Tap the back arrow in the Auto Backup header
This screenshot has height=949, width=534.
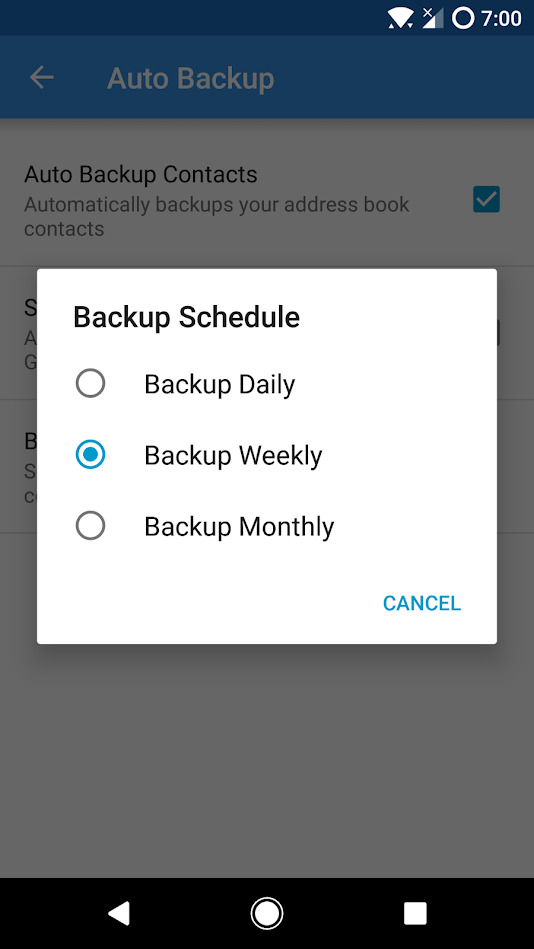point(42,77)
